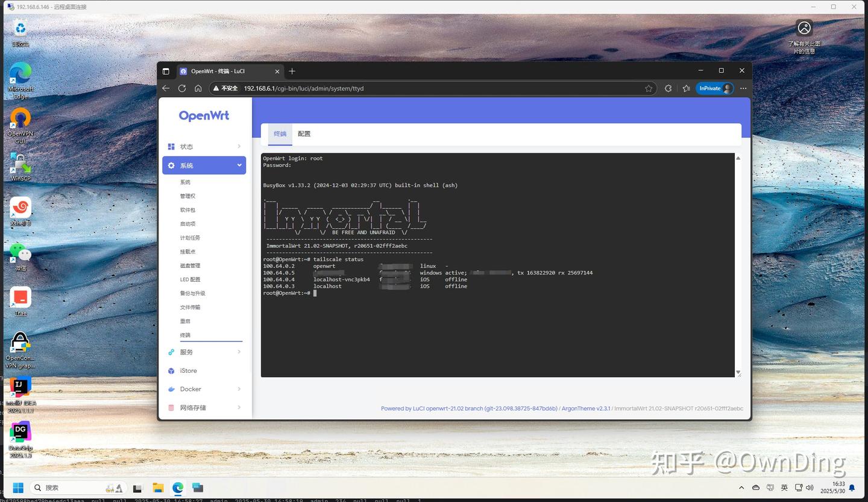Click the OpenWrt logo in the sidebar

coord(204,116)
